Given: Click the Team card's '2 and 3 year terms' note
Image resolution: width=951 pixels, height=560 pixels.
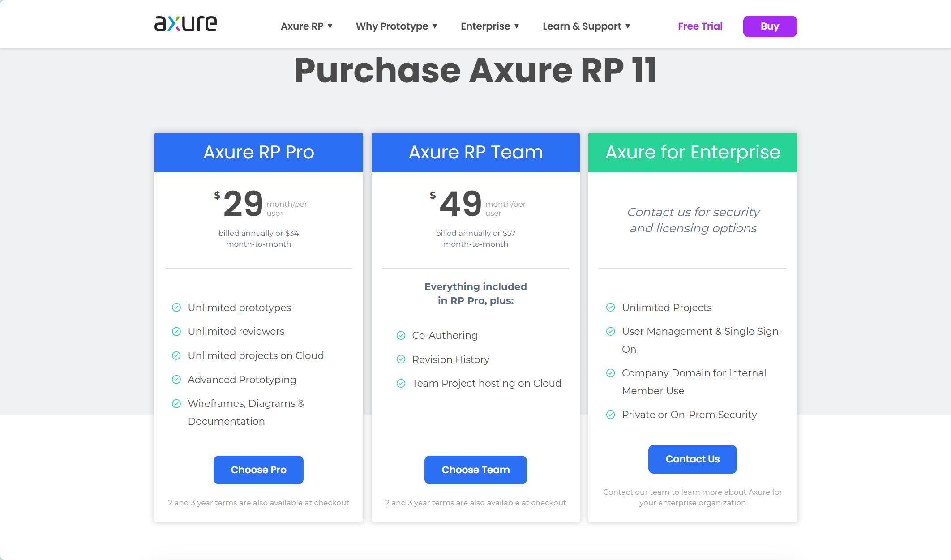Looking at the screenshot, I should tap(475, 503).
